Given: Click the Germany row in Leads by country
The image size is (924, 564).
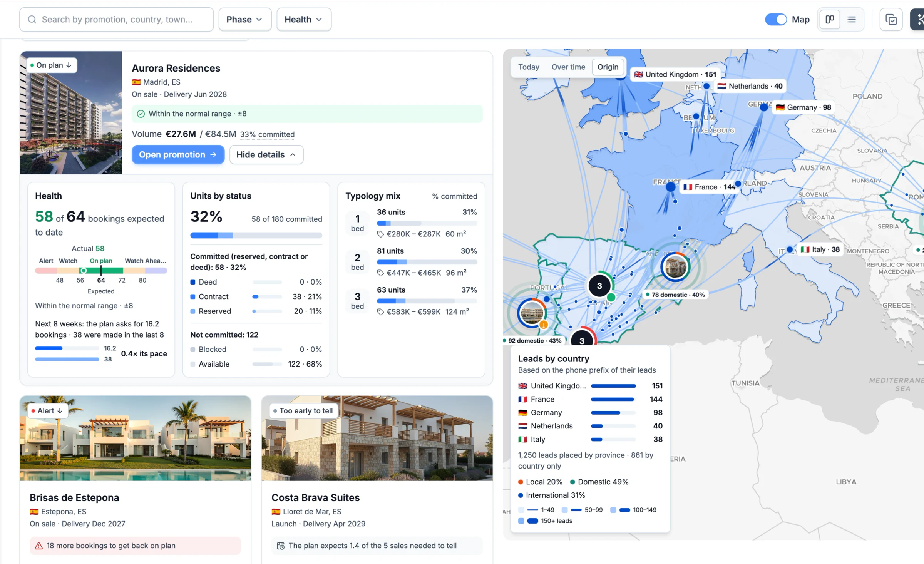Looking at the screenshot, I should [x=590, y=413].
